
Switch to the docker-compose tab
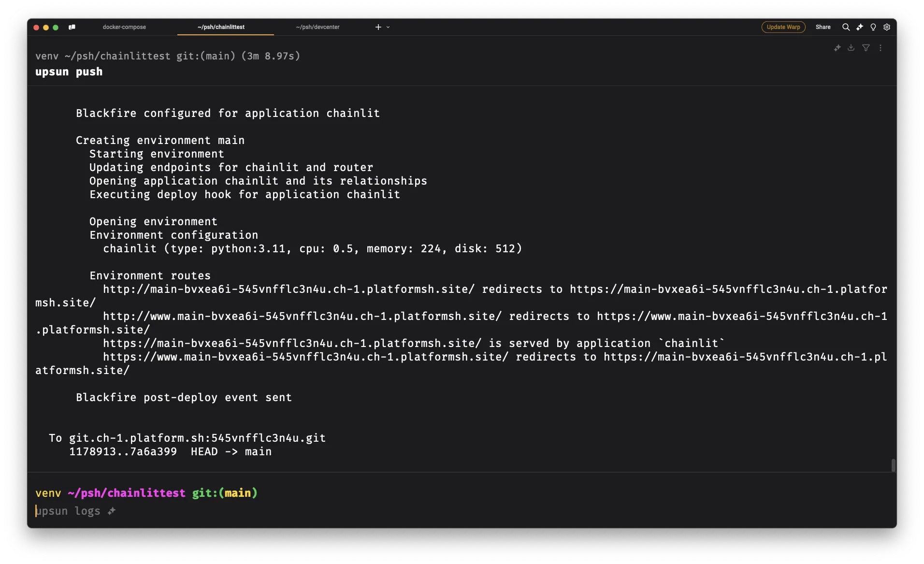tap(124, 27)
